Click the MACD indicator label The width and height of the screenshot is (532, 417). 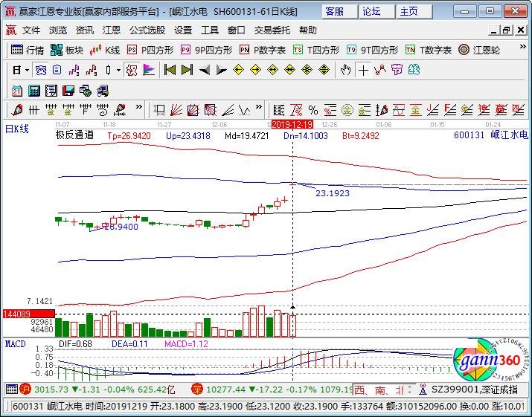coord(16,344)
